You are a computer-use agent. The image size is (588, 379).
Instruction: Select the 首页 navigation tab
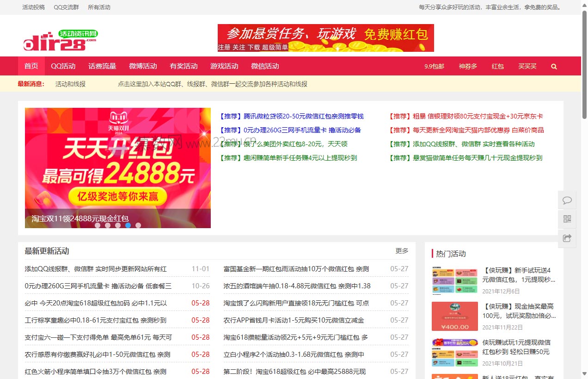tap(31, 66)
